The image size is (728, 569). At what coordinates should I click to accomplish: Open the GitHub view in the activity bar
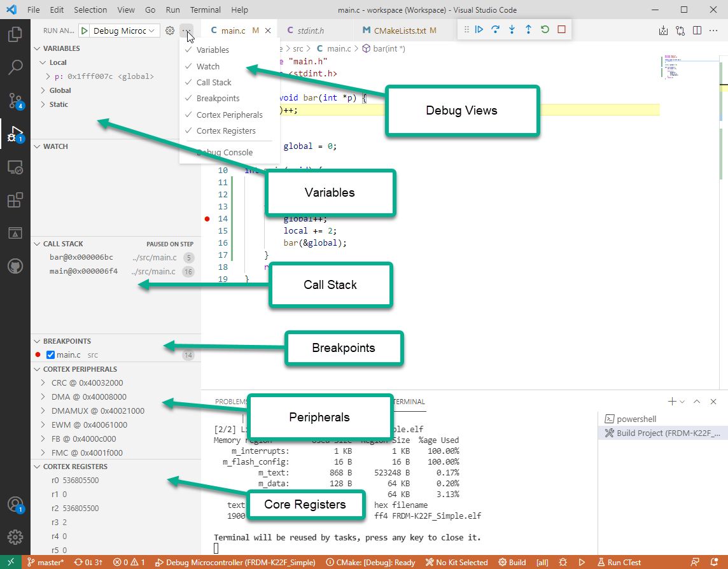point(15,266)
